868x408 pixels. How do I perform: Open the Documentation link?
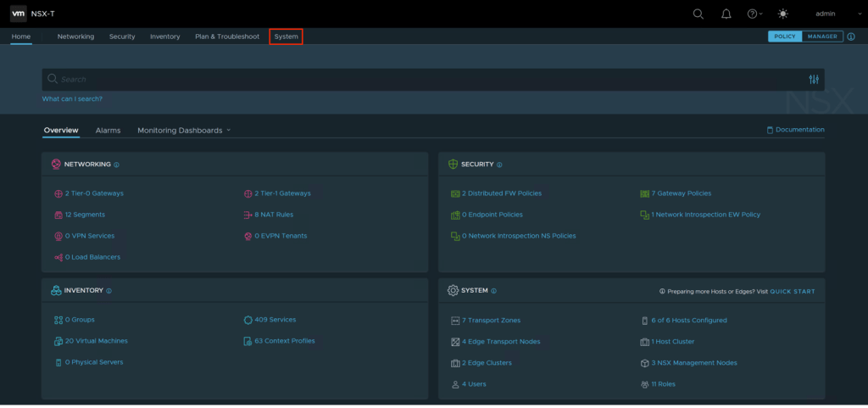(795, 130)
